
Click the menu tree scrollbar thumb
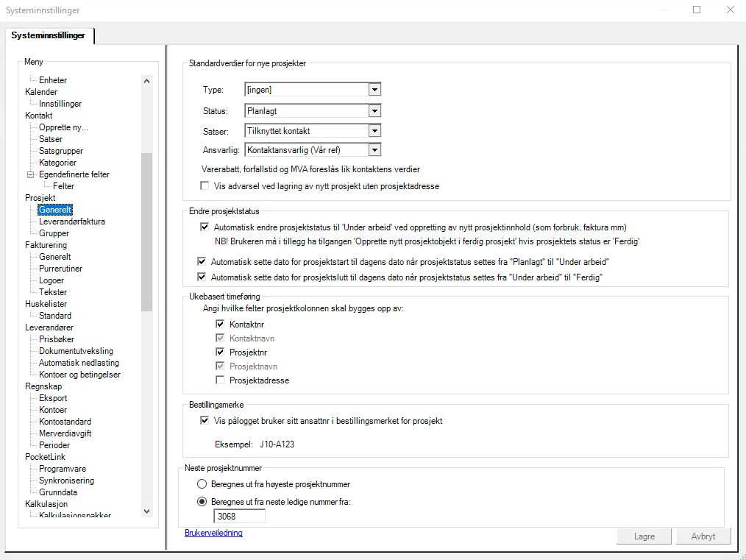(x=146, y=232)
